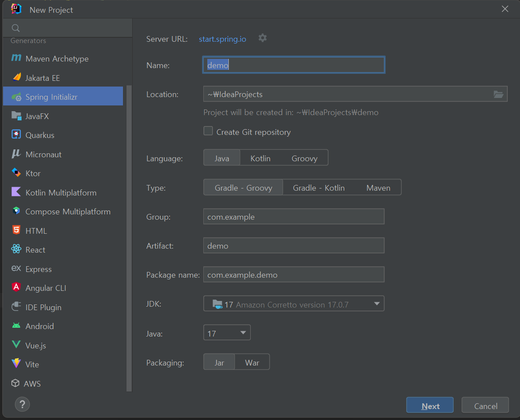Select the Maven Archetype generator icon
The height and width of the screenshot is (420, 520).
16,58
